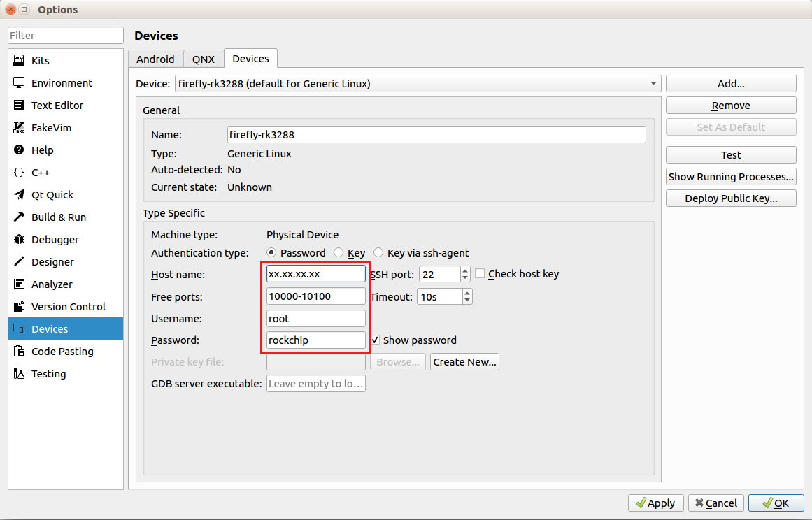Open the Analyzer category icon
Image resolution: width=812 pixels, height=520 pixels.
[x=19, y=284]
